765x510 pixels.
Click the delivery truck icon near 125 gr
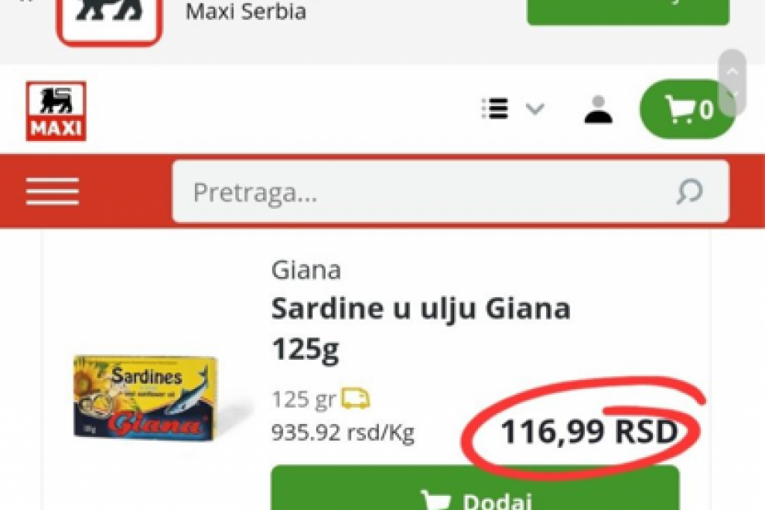tap(355, 399)
